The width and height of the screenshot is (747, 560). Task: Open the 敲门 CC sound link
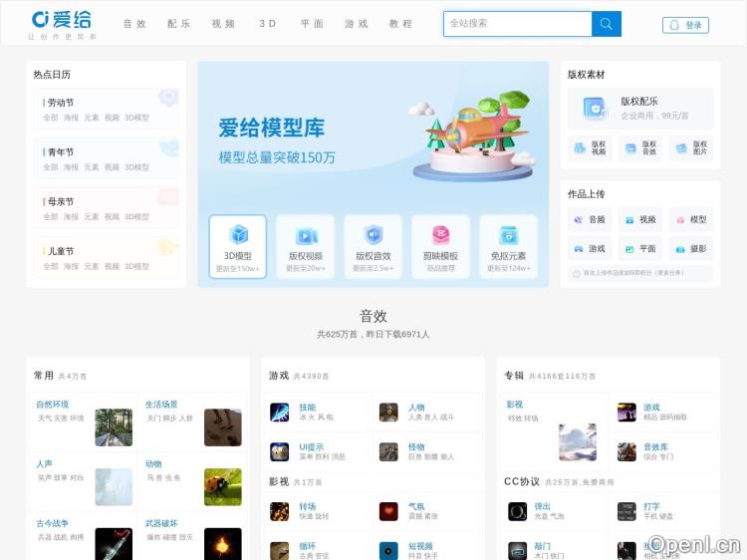tap(542, 546)
